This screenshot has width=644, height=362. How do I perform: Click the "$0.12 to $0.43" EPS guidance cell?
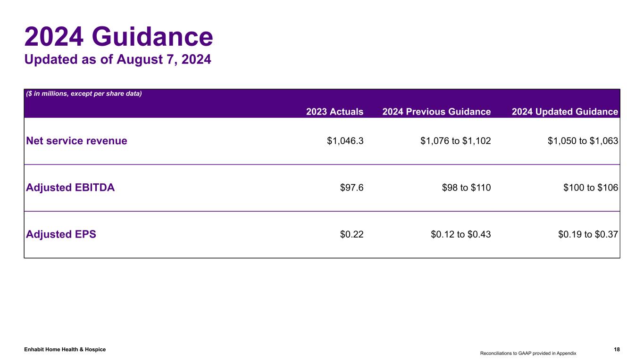click(x=460, y=234)
